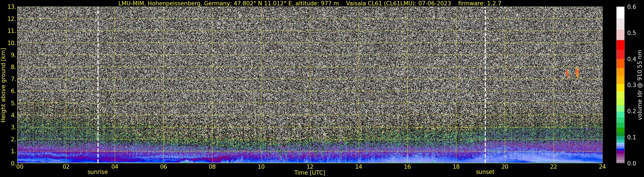Click the time axis tick label 04
The height and width of the screenshot is (177, 644).
click(115, 167)
